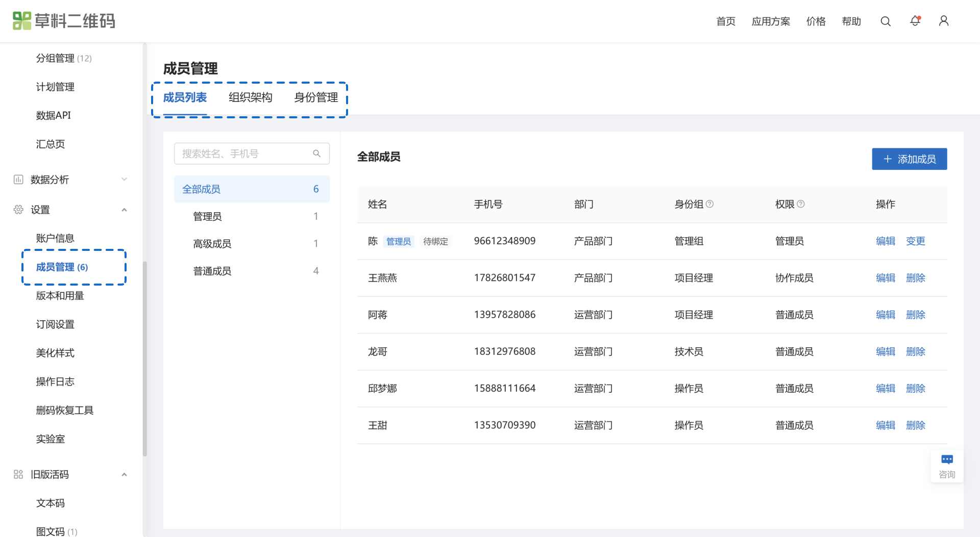Screen dimensions: 980x537
Task: Click 删除 for 阿蒋
Action: 915,315
